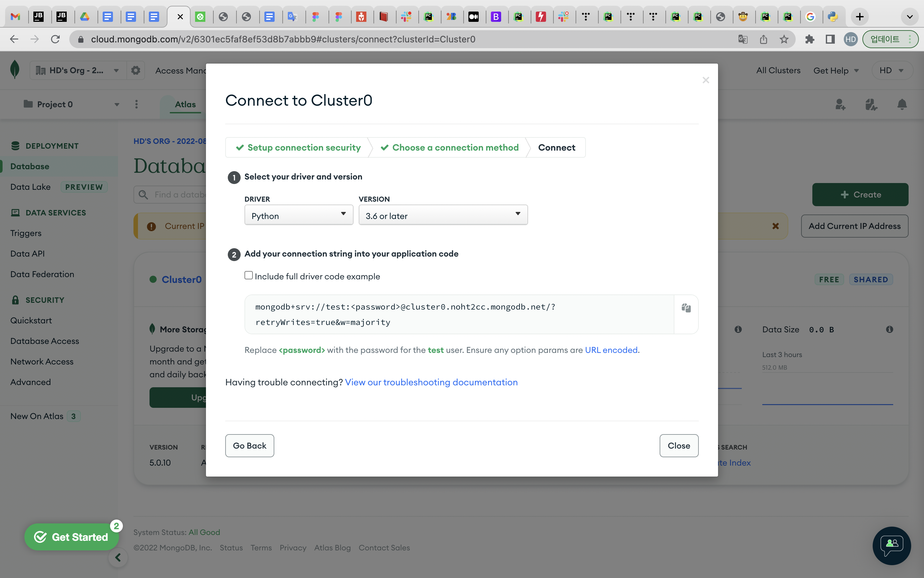This screenshot has width=924, height=578.
Task: Click invite user to project icon
Action: click(840, 104)
